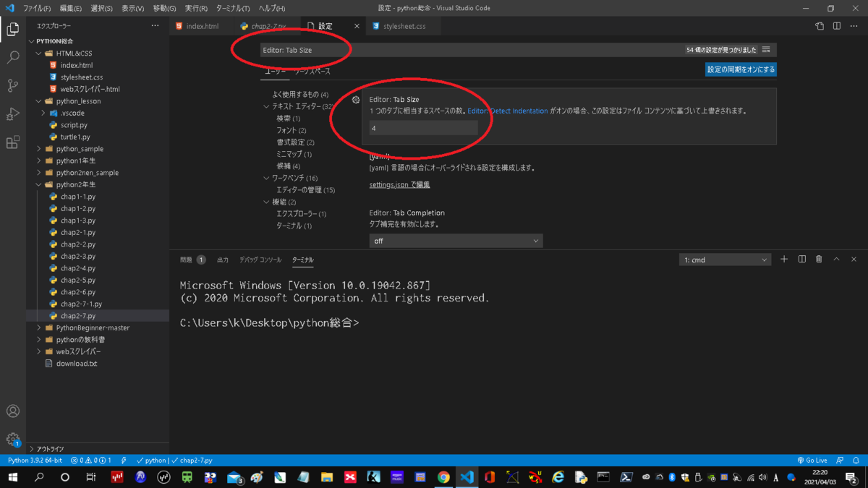The height and width of the screenshot is (488, 868).
Task: Open errors and warnings in status bar
Action: point(90,461)
